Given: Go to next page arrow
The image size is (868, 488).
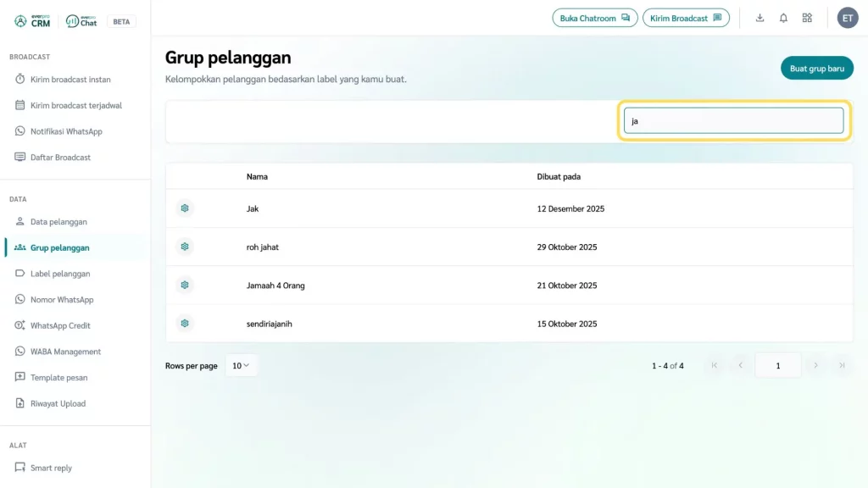Looking at the screenshot, I should (815, 366).
